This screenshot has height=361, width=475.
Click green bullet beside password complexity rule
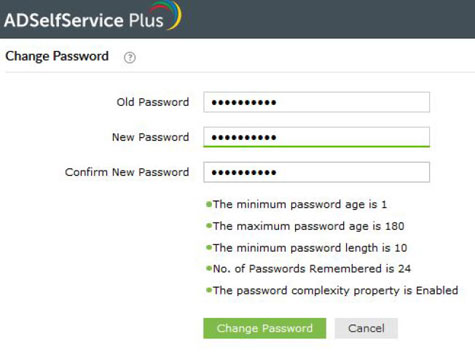coord(209,290)
